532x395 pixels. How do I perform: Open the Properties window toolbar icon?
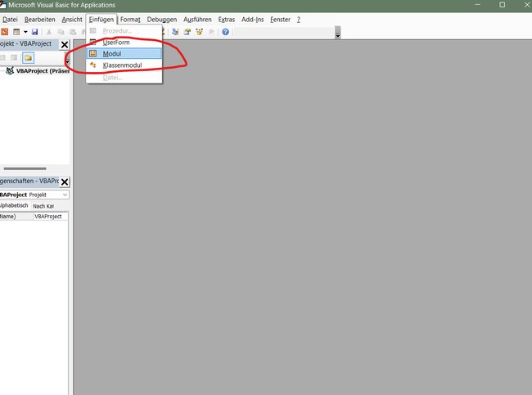[x=187, y=32]
